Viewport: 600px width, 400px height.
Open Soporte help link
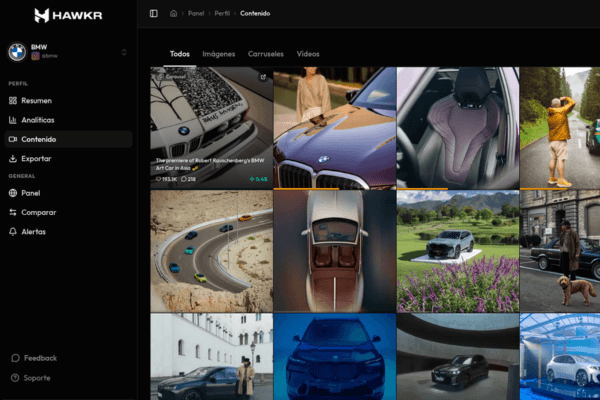[x=37, y=378]
